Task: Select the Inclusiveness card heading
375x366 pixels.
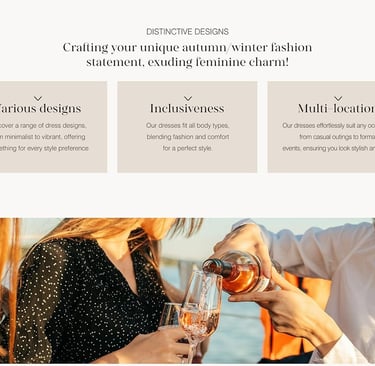Action: point(187,108)
